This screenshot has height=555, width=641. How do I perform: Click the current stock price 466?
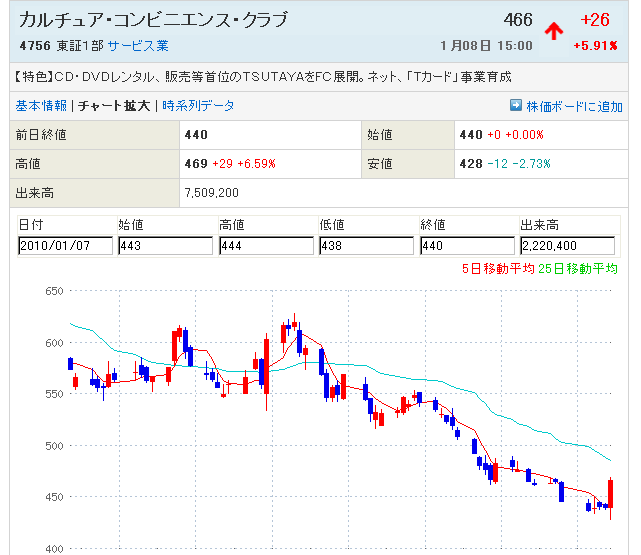pyautogui.click(x=518, y=21)
